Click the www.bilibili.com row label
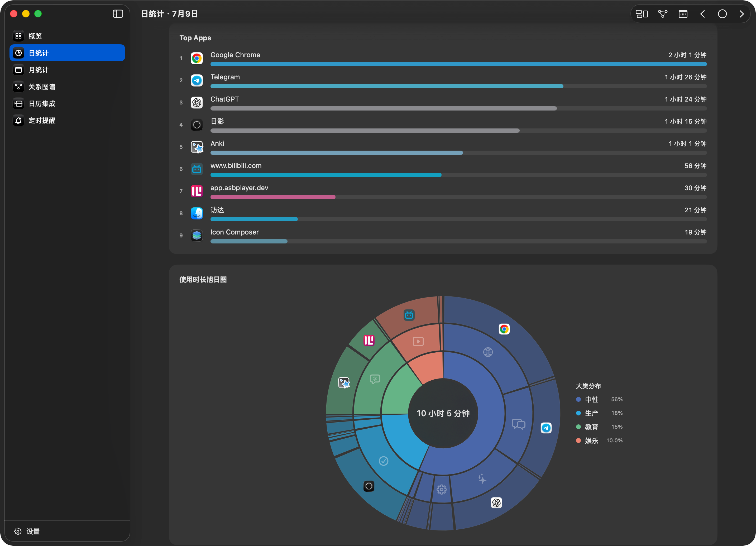This screenshot has width=756, height=546. 236,166
